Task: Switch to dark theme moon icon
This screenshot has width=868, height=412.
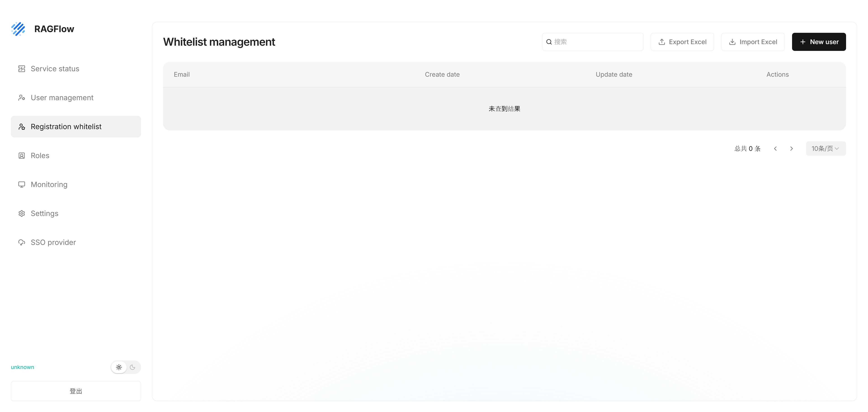Action: pyautogui.click(x=132, y=367)
